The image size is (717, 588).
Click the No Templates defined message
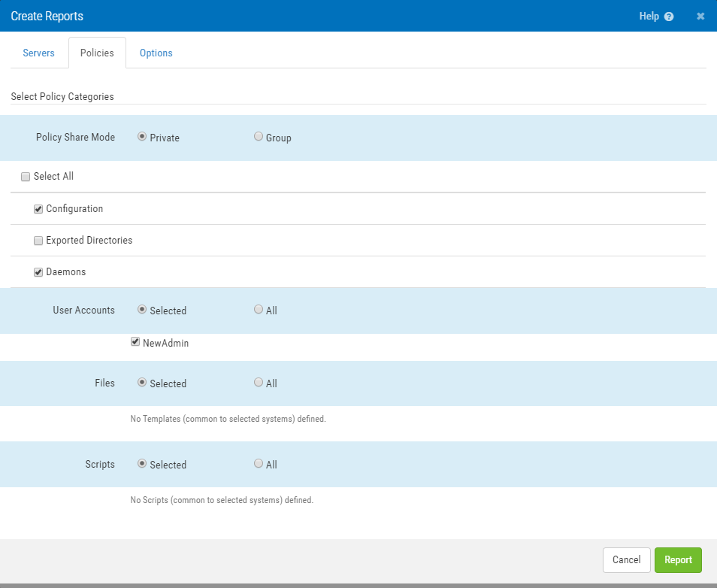(228, 419)
